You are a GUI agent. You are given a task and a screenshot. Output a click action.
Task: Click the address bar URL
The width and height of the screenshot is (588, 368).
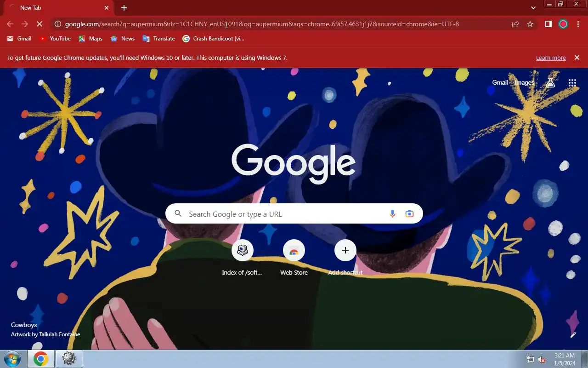[262, 24]
